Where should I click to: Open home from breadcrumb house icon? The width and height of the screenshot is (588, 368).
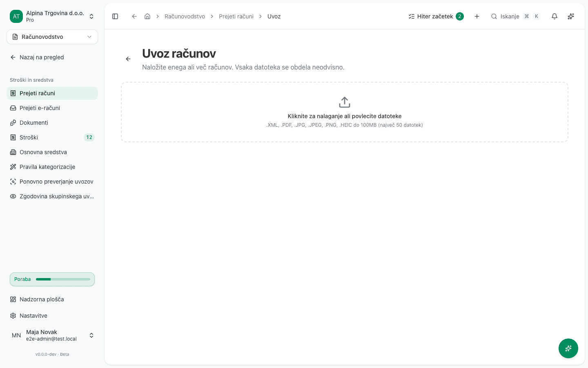(x=147, y=16)
